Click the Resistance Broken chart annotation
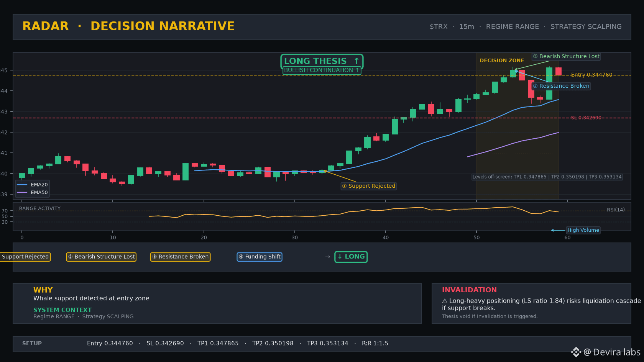Image resolution: width=644 pixels, height=362 pixels. pyautogui.click(x=561, y=86)
